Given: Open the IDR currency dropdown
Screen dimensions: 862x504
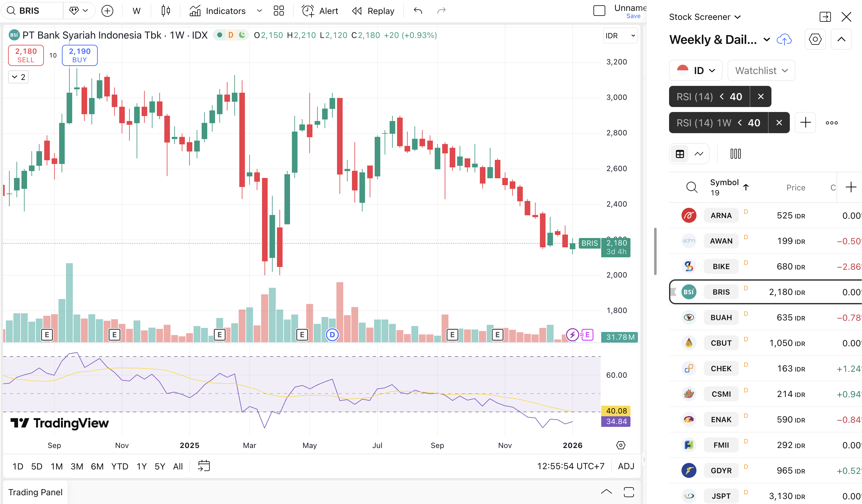Looking at the screenshot, I should point(620,35).
